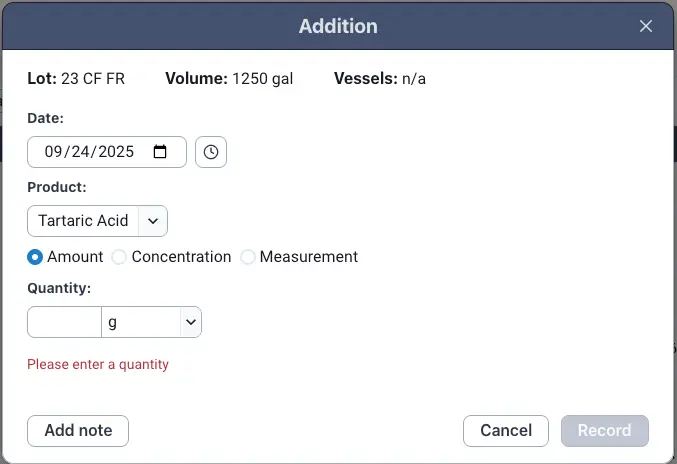
Task: Open the Tartaric Acid product dropdown
Action: 97,221
